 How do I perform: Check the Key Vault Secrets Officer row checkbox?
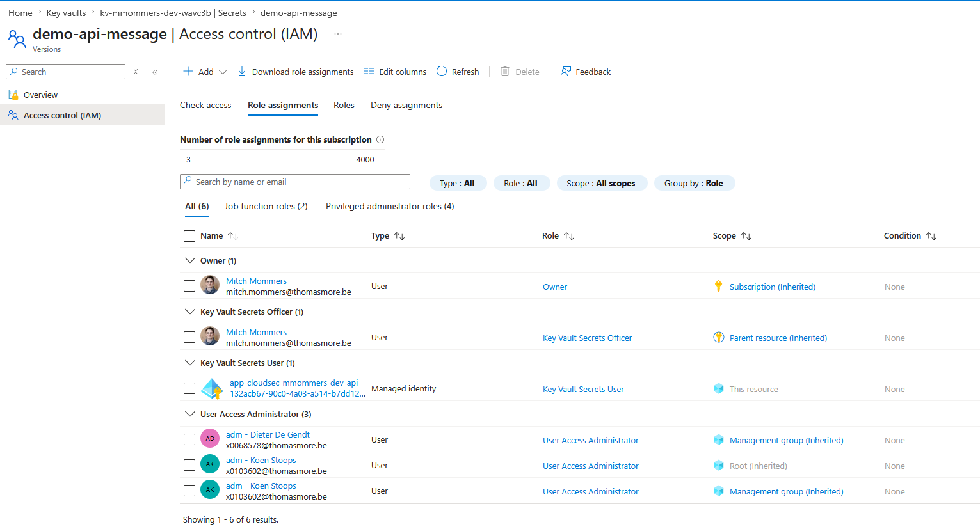click(189, 337)
